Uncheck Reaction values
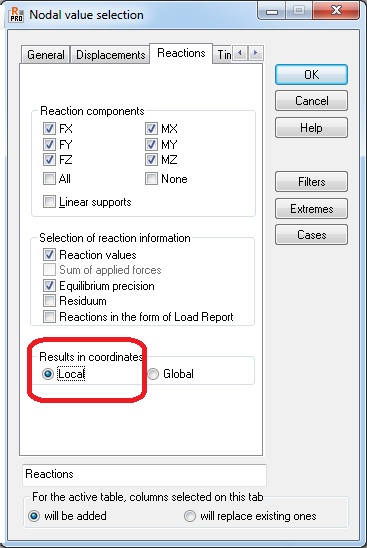 pos(49,254)
